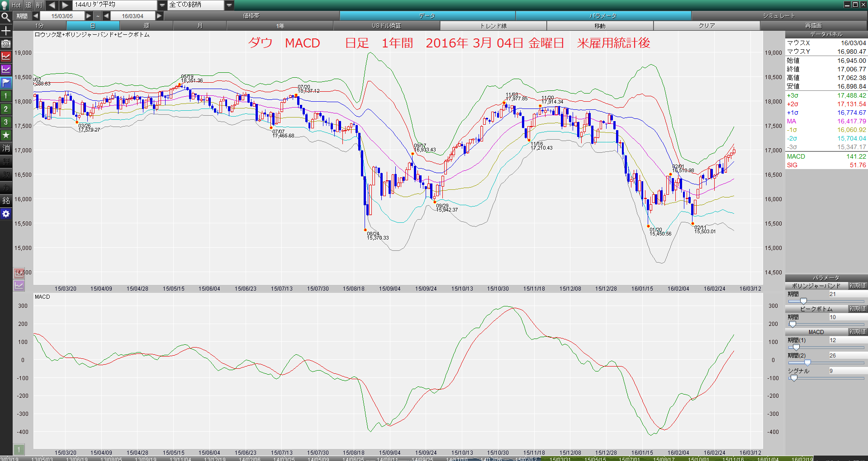Click the 移動 move button
The width and height of the screenshot is (868, 461).
(600, 26)
